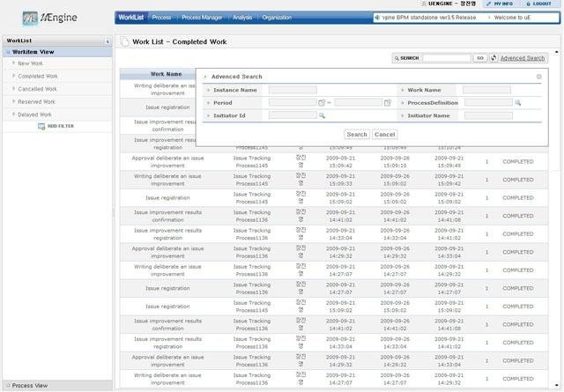This screenshot has height=392, width=564.
Task: Click the ProcessDefinition field
Action: (488, 103)
